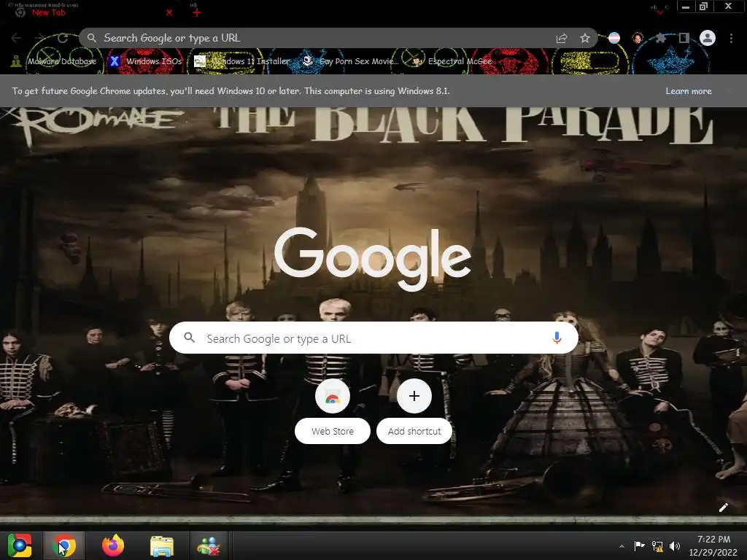The width and height of the screenshot is (747, 560).
Task: Start voice search with microphone
Action: click(x=557, y=338)
